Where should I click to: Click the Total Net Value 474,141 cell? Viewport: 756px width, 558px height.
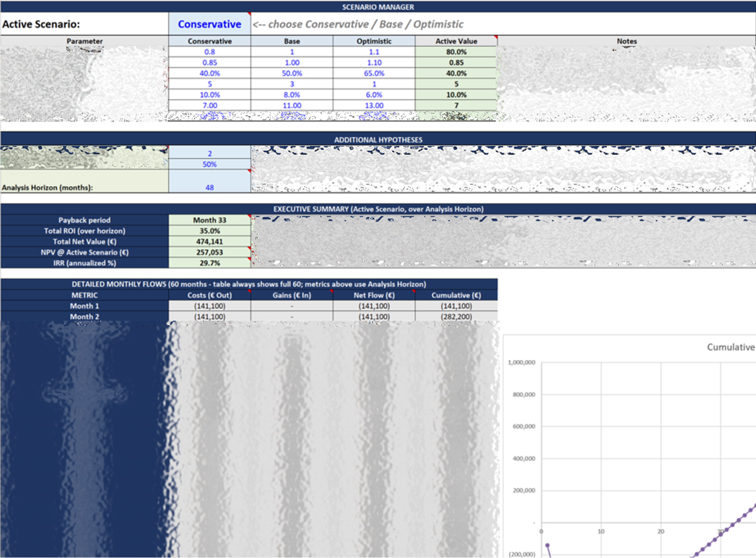pyautogui.click(x=209, y=241)
